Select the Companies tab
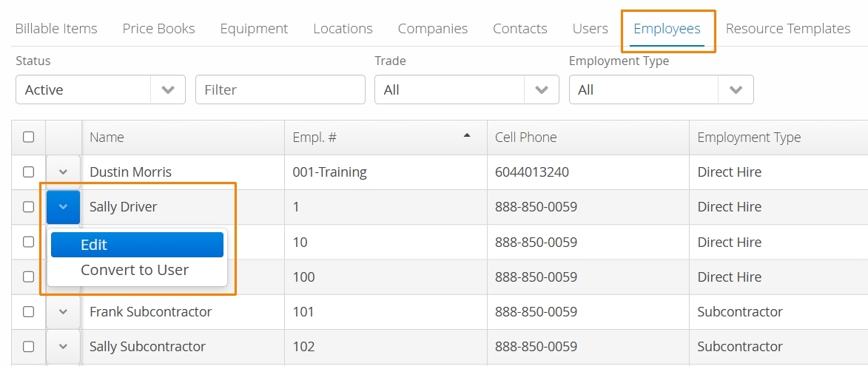Viewport: 868px width, 366px height. coord(432,29)
